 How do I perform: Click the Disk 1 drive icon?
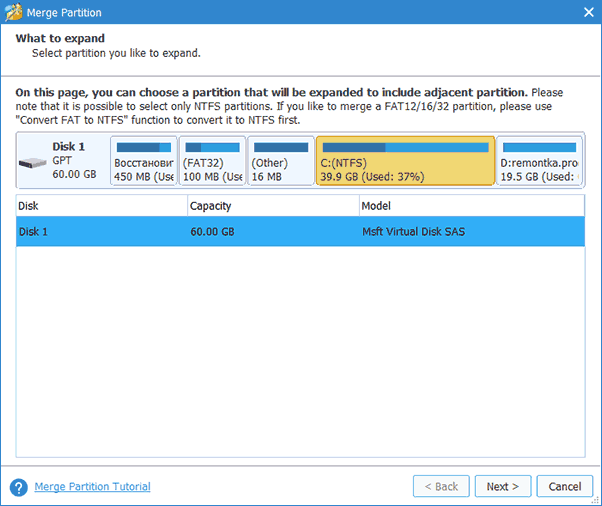pos(33,163)
